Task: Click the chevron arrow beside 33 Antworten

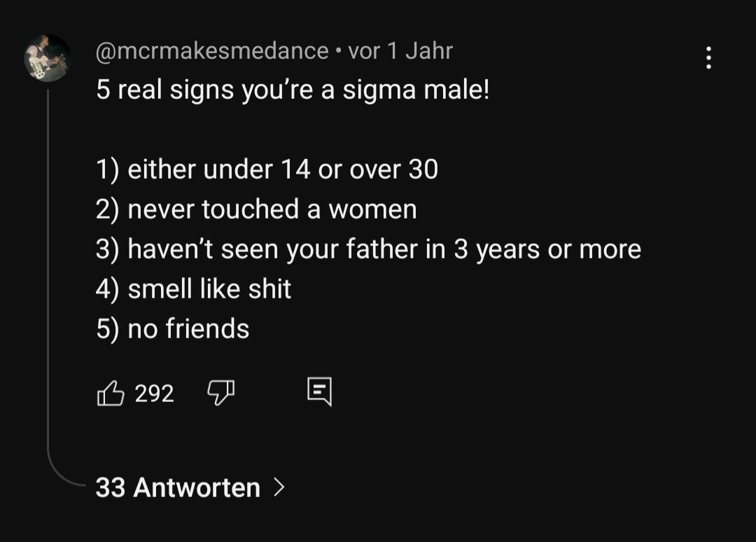Action: [x=279, y=487]
